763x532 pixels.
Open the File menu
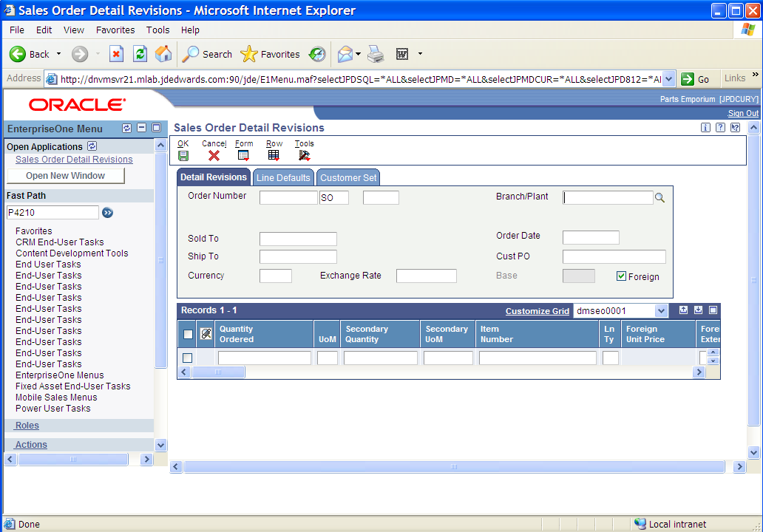coord(17,30)
